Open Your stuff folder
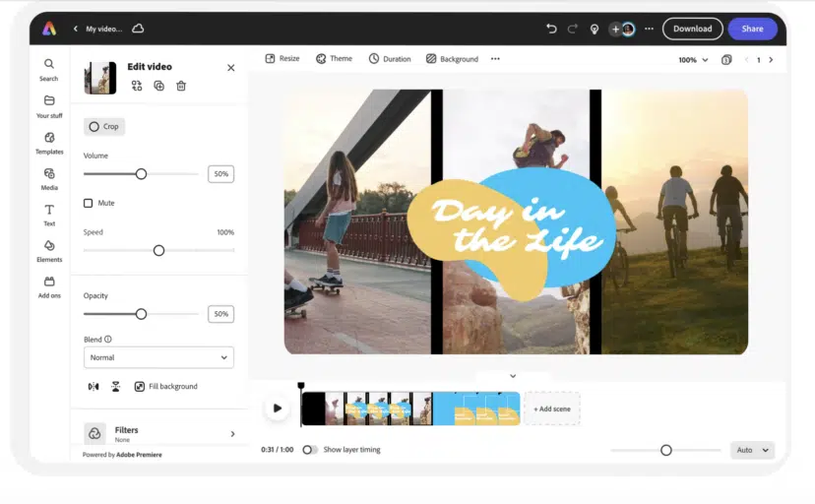Screen dimensions: 815x504 pyautogui.click(x=49, y=106)
